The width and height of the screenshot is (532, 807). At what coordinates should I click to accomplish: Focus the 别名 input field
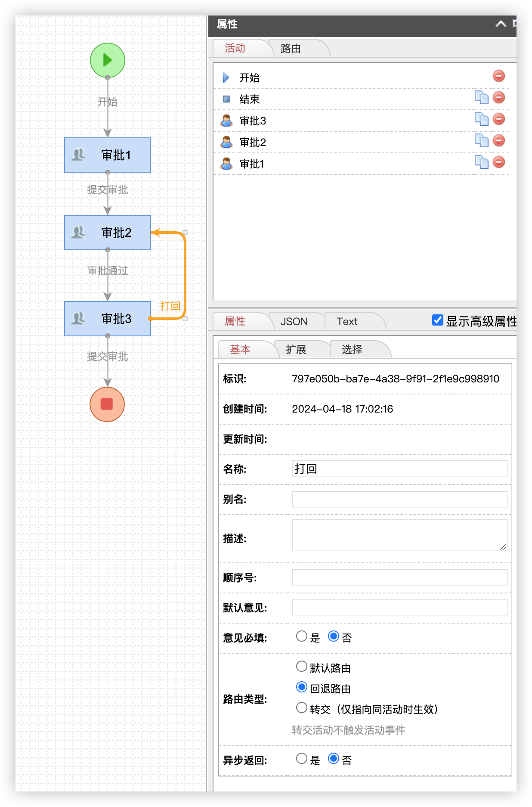tap(399, 499)
